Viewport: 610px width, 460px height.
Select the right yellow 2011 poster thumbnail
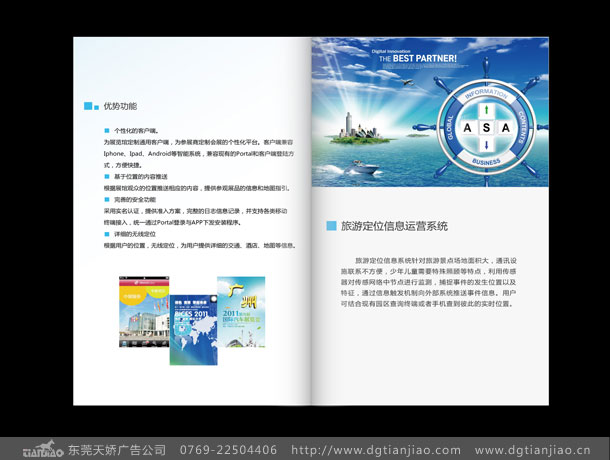(x=241, y=311)
